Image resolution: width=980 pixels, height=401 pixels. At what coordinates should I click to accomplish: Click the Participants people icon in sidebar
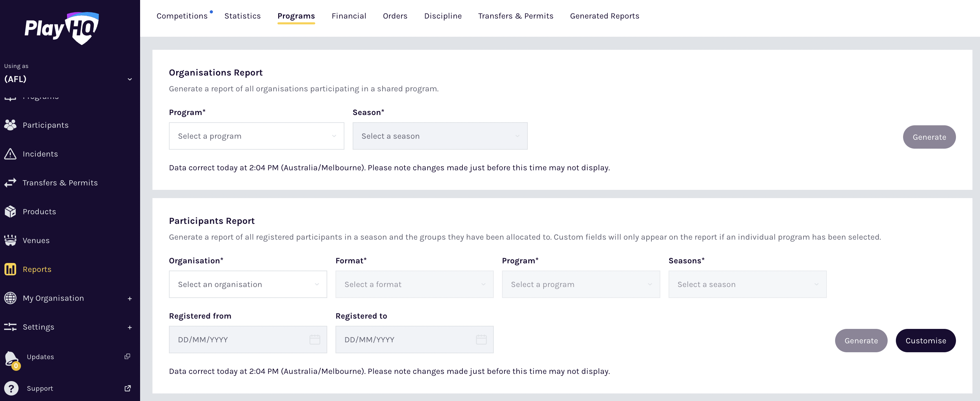pos(10,125)
